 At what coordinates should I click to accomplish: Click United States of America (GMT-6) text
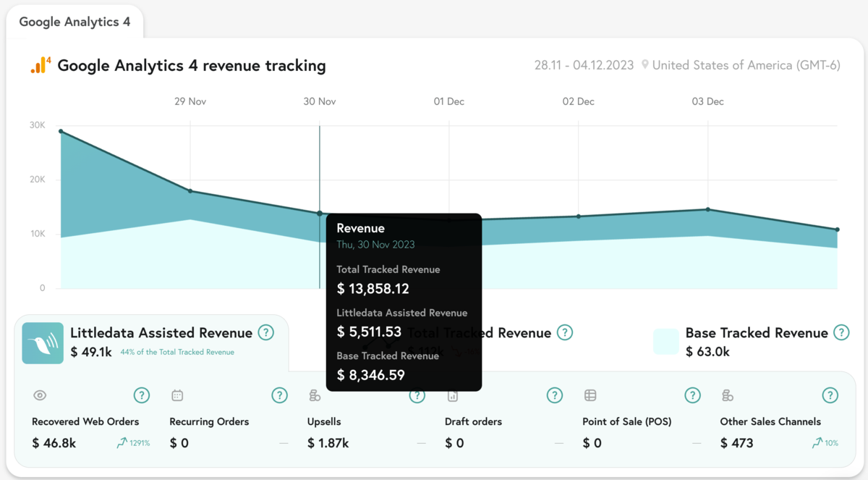pos(746,65)
